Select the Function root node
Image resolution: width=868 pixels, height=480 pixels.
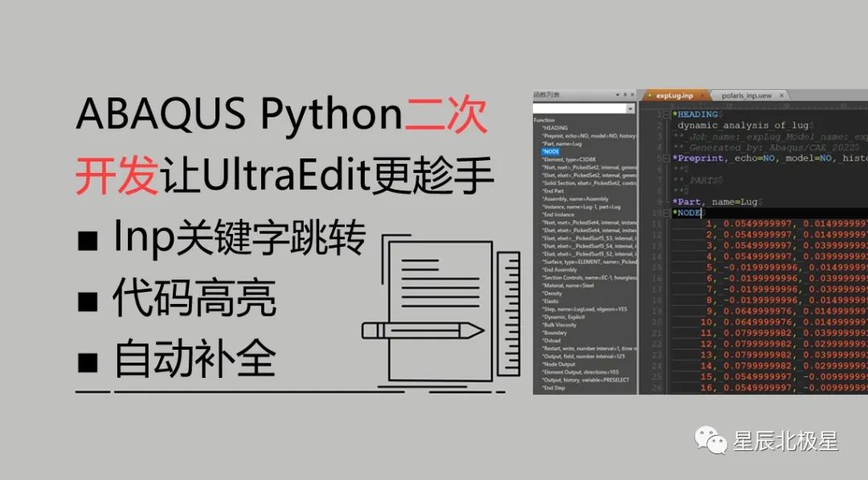(544, 120)
